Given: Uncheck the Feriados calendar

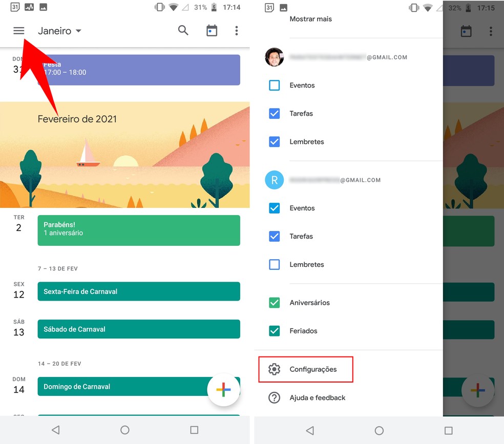Looking at the screenshot, I should (274, 330).
